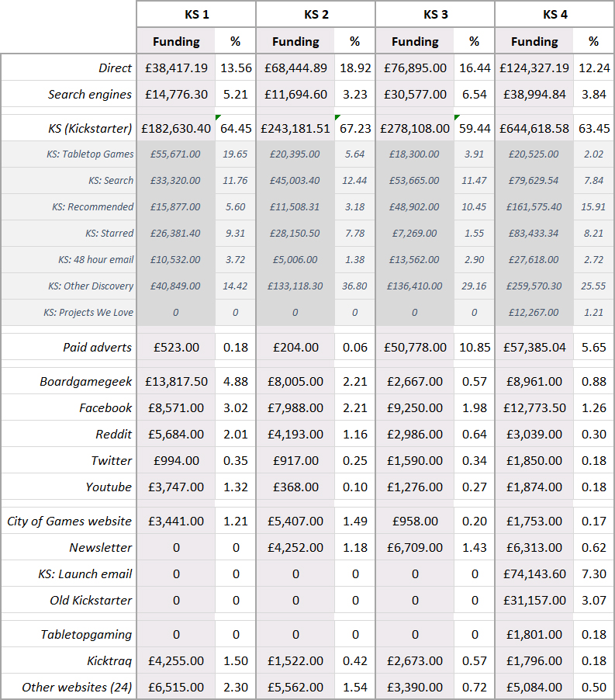The height and width of the screenshot is (700, 615).
Task: Click the green comment marker by 64.45
Action: click(218, 117)
